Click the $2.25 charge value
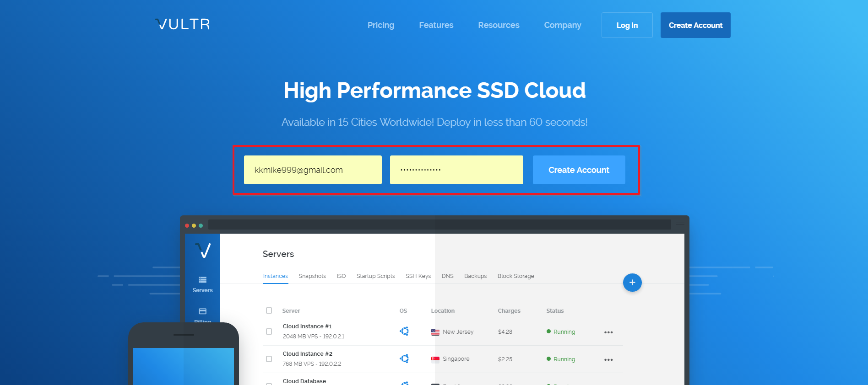This screenshot has width=868, height=385. coord(505,359)
